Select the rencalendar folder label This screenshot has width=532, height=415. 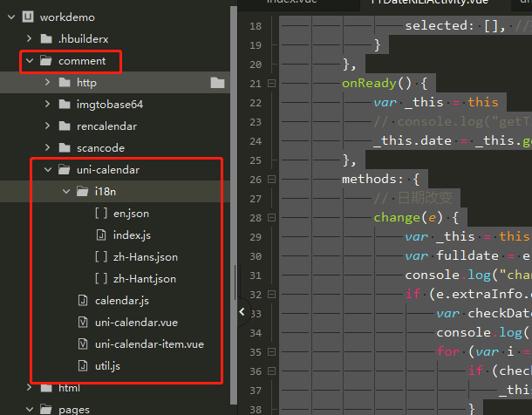(106, 126)
